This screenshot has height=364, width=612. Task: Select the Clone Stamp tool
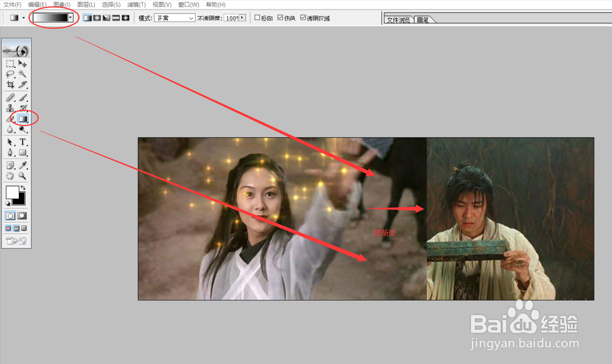[10, 108]
